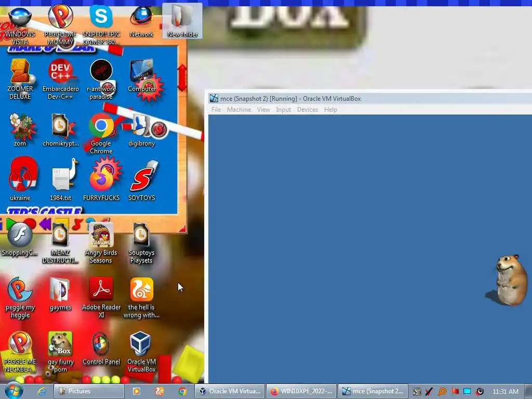Open the zom desktop icon
532x399 pixels.
pyautogui.click(x=20, y=130)
